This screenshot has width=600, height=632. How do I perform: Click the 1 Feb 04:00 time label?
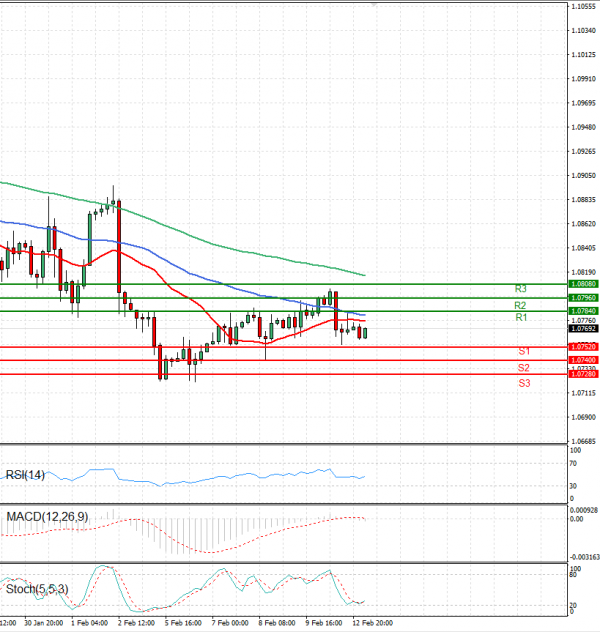click(x=89, y=623)
